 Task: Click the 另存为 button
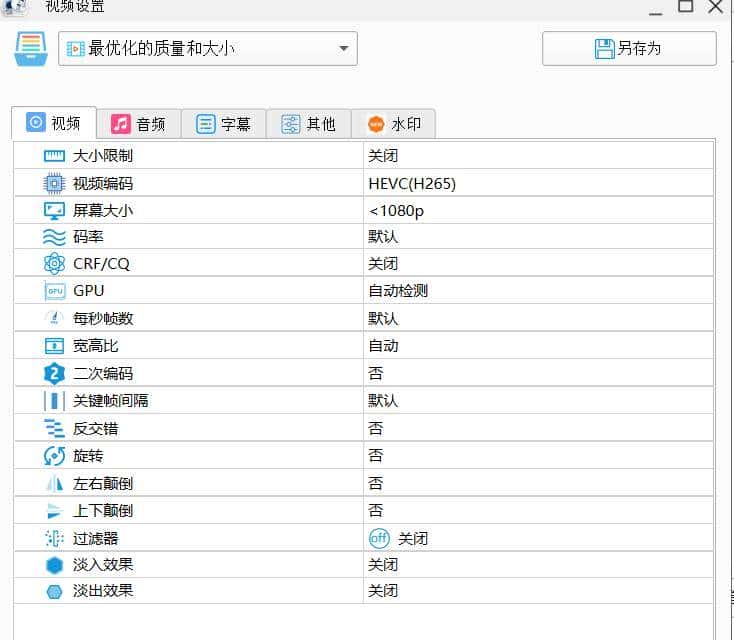(x=629, y=49)
